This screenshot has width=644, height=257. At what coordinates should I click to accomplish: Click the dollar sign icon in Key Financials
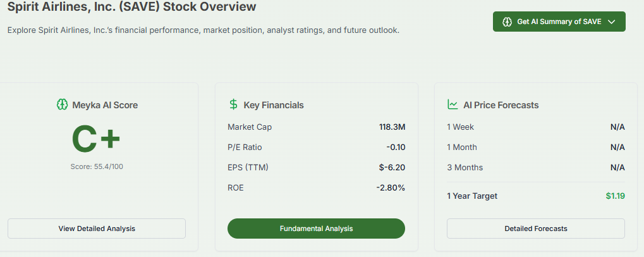tap(233, 105)
